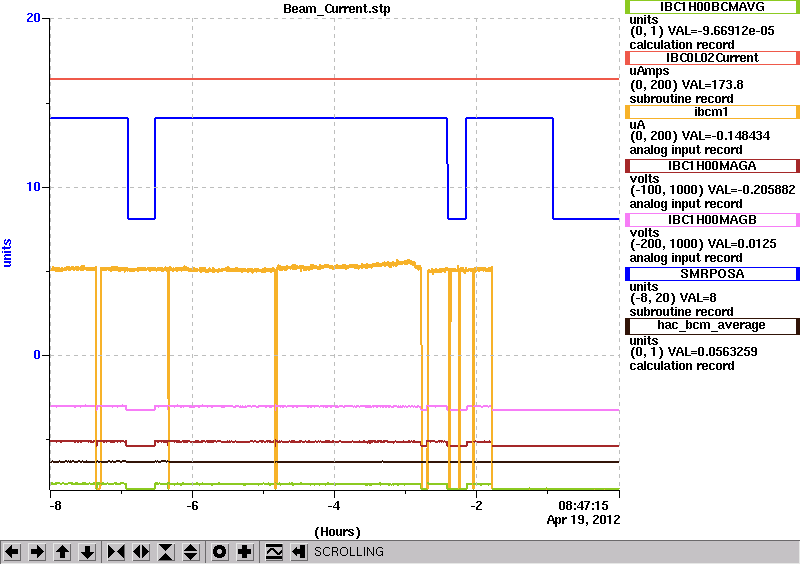This screenshot has width=800, height=564.
Task: Click the SCROLLING status text
Action: [349, 552]
